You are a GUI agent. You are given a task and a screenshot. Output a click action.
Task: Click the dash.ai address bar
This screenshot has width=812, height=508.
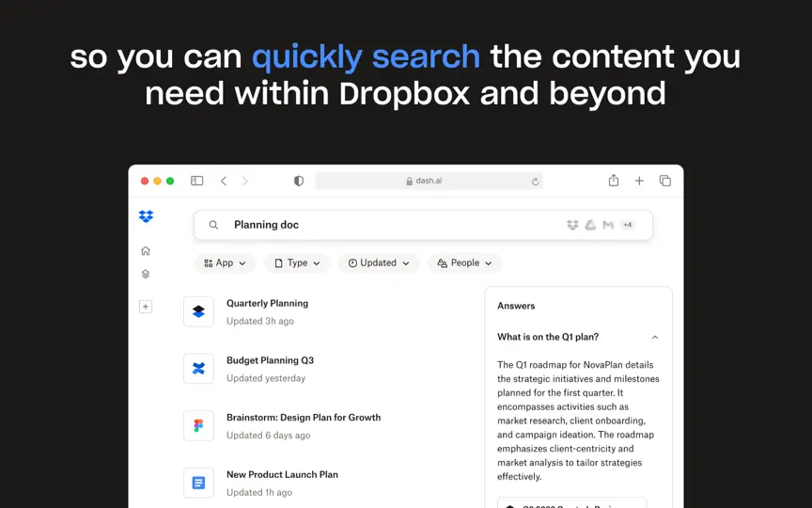click(429, 181)
